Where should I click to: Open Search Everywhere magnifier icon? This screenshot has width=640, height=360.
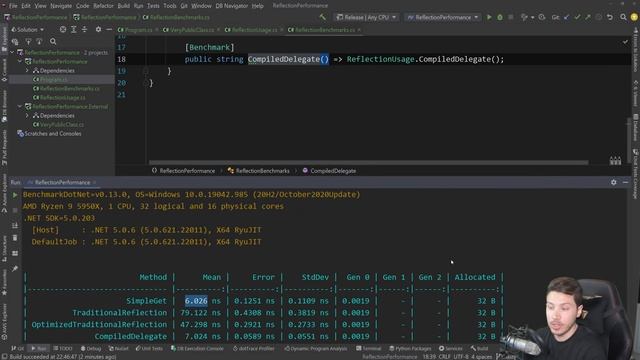pos(623,17)
